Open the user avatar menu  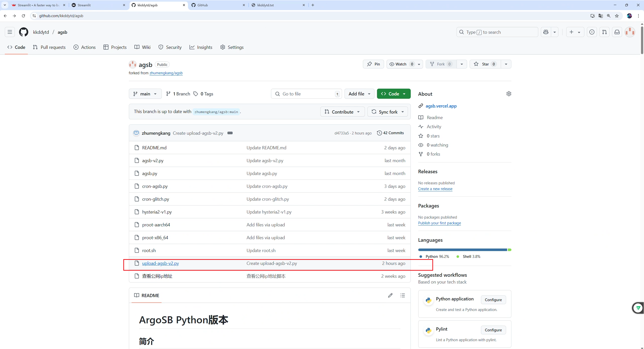click(x=630, y=32)
